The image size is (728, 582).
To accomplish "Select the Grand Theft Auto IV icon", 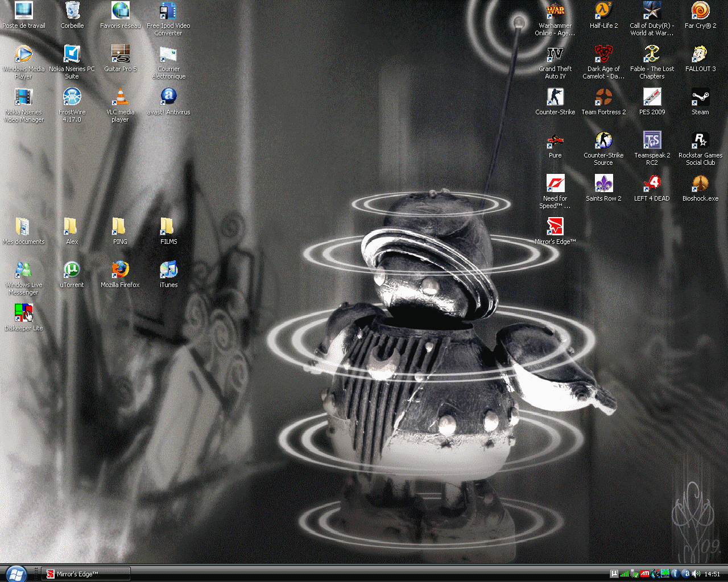I will click(555, 55).
